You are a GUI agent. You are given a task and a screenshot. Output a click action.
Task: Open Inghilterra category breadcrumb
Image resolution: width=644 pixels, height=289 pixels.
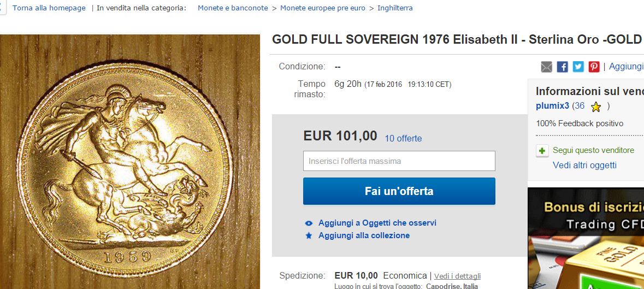(395, 8)
